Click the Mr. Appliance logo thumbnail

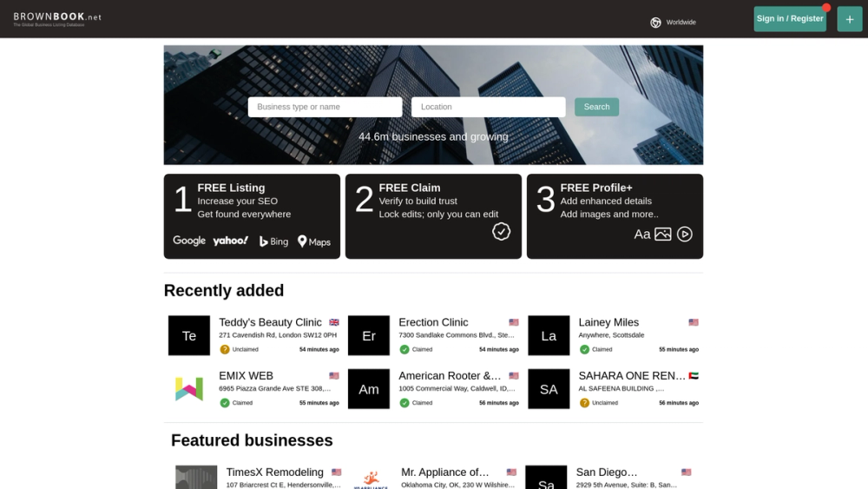pos(371,478)
